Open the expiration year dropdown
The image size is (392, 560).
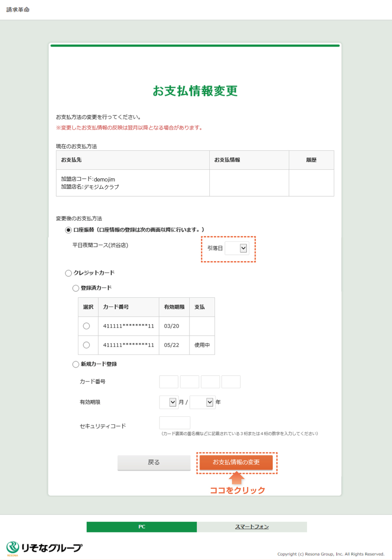pyautogui.click(x=202, y=402)
